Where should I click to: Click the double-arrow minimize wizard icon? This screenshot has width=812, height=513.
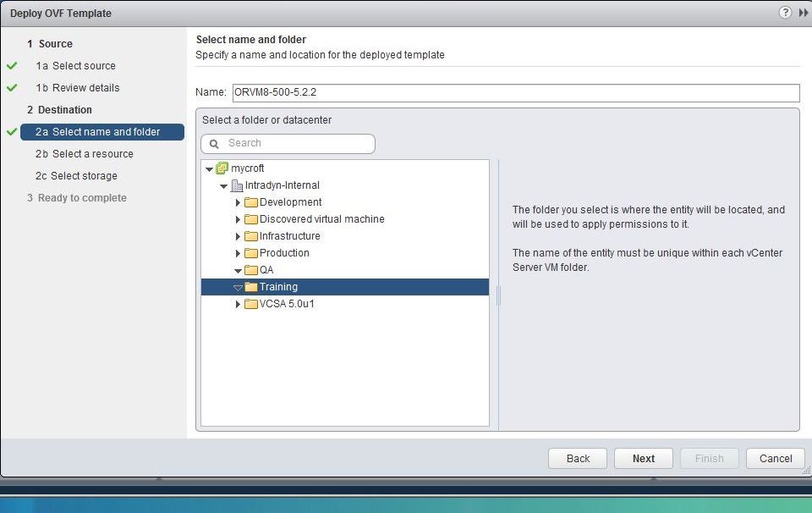(x=804, y=13)
